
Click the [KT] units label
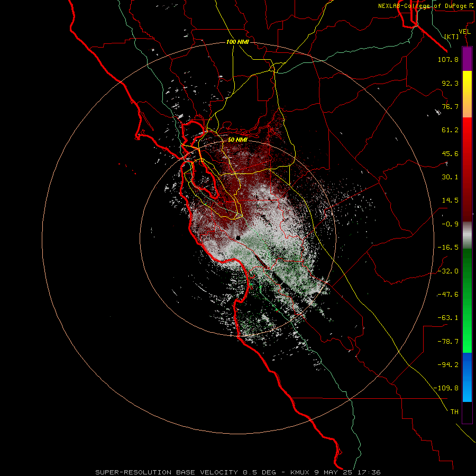452,36
